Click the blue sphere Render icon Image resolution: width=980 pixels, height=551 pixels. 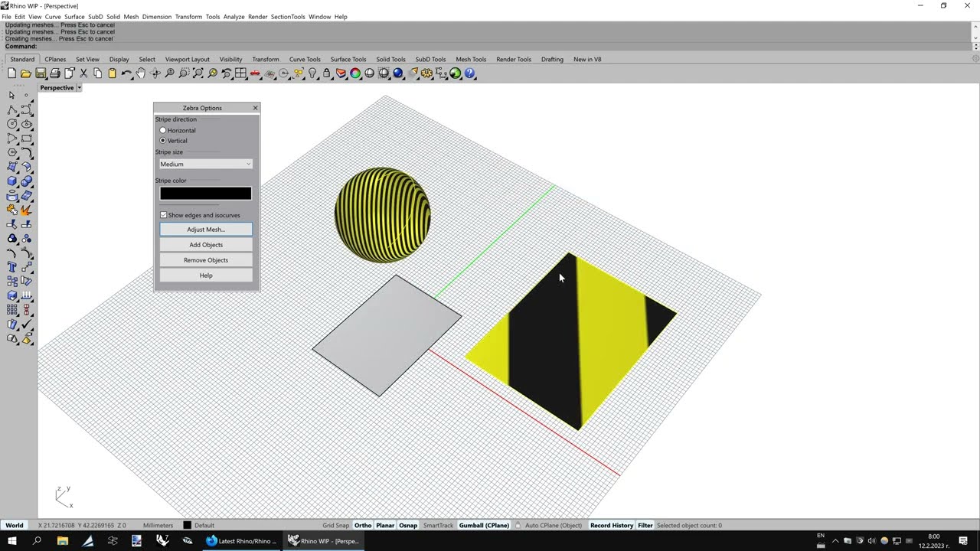tap(398, 73)
